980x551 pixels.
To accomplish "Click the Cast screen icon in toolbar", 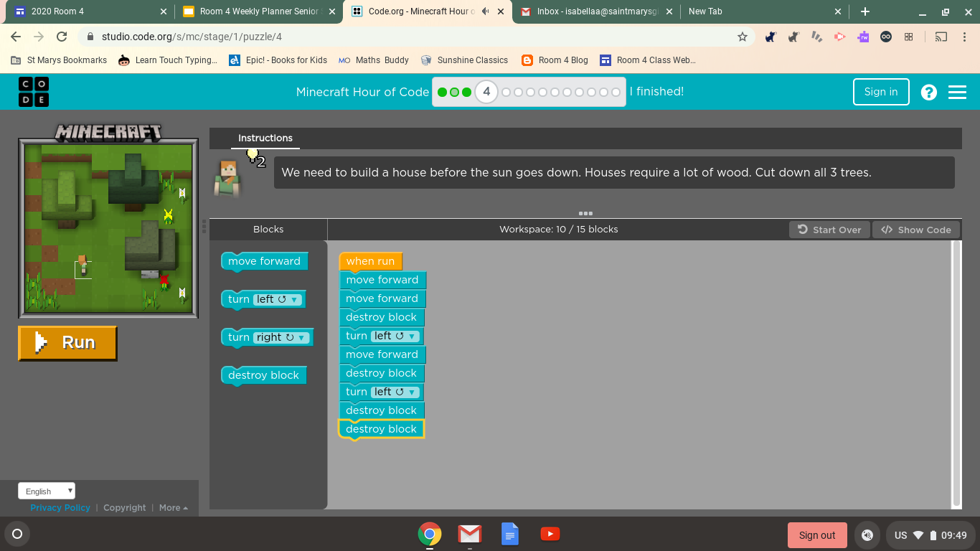I will [x=941, y=37].
